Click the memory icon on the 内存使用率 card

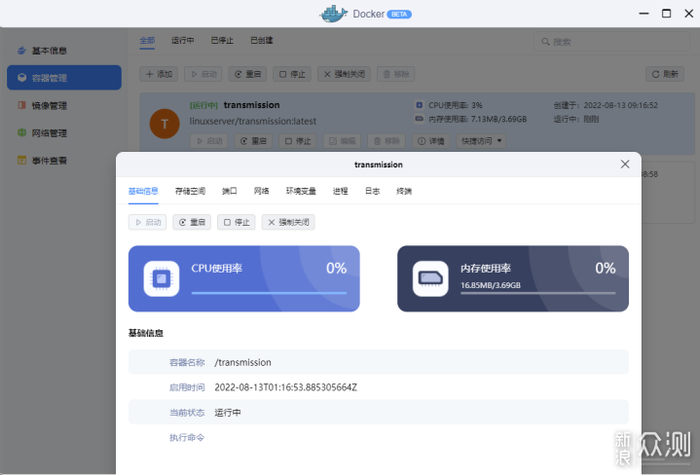point(430,279)
